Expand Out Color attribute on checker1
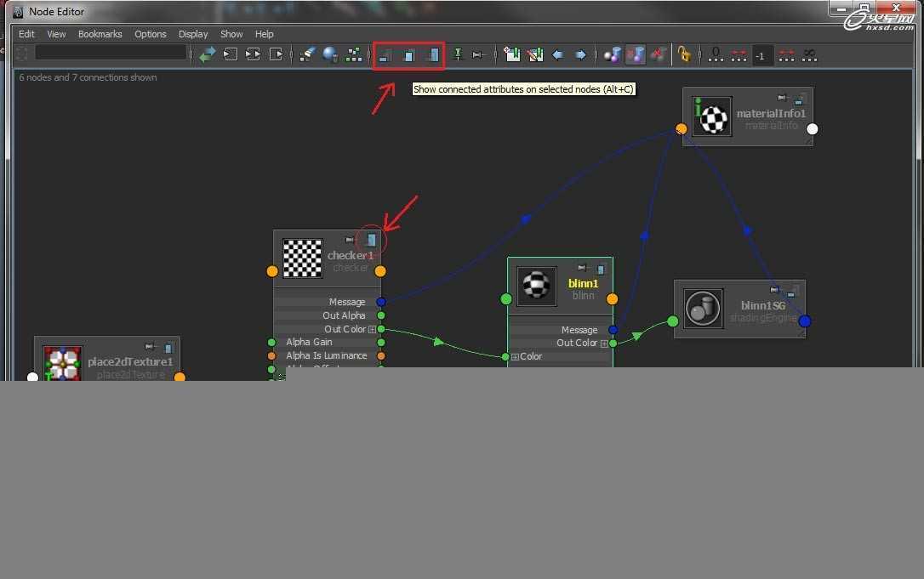This screenshot has height=579, width=924. tap(372, 329)
